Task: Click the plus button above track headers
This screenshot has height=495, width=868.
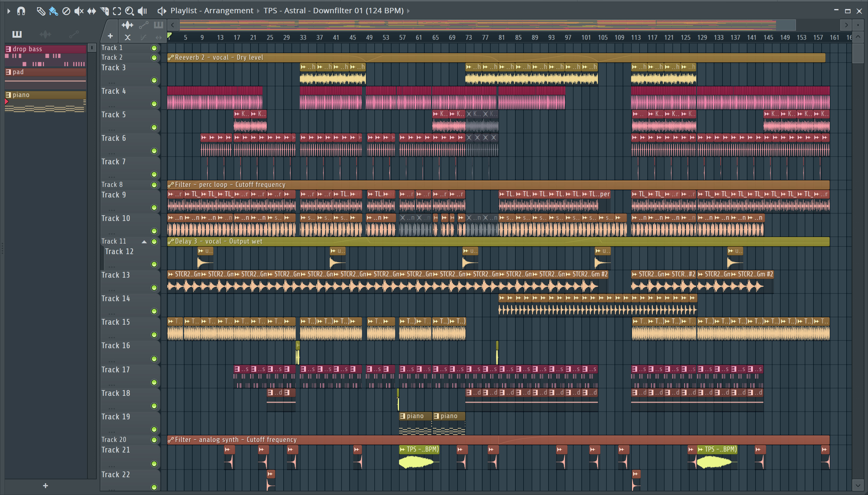Action: point(110,36)
